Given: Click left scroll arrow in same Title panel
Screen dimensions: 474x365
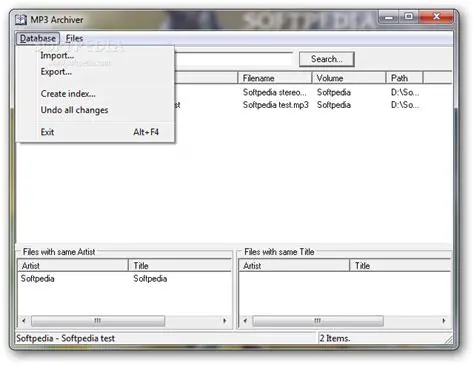Looking at the screenshot, I should [245, 321].
